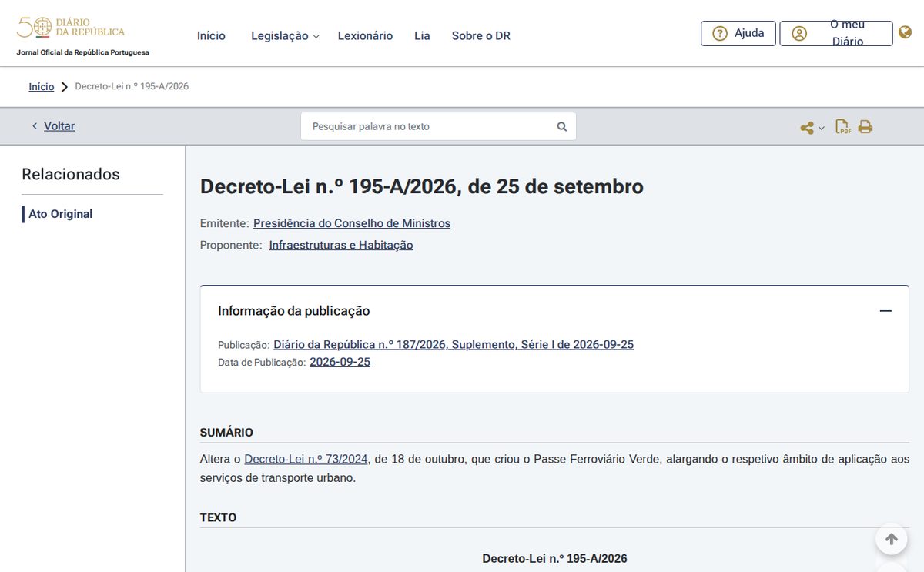Click the Início breadcrumb link
Screen dimensions: 924x572
pos(42,87)
